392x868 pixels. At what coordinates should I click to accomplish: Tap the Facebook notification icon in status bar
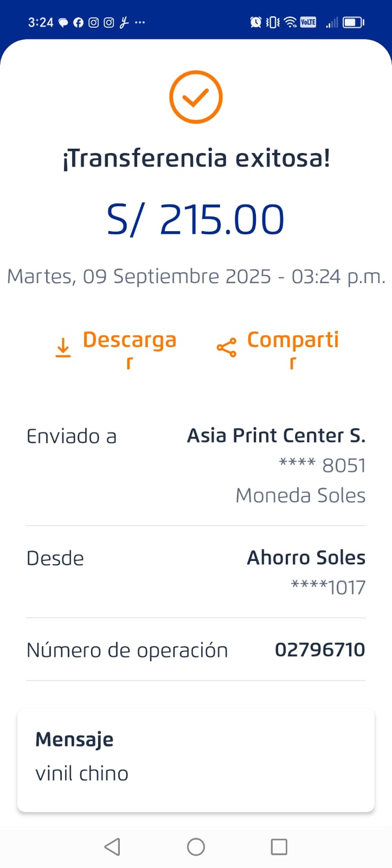click(x=79, y=22)
